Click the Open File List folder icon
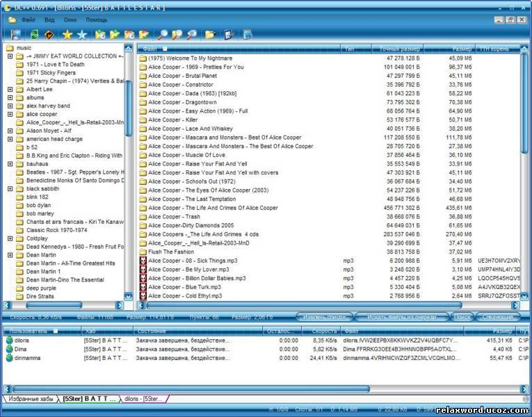Viewport: 532px width, 417px height. 211,34
